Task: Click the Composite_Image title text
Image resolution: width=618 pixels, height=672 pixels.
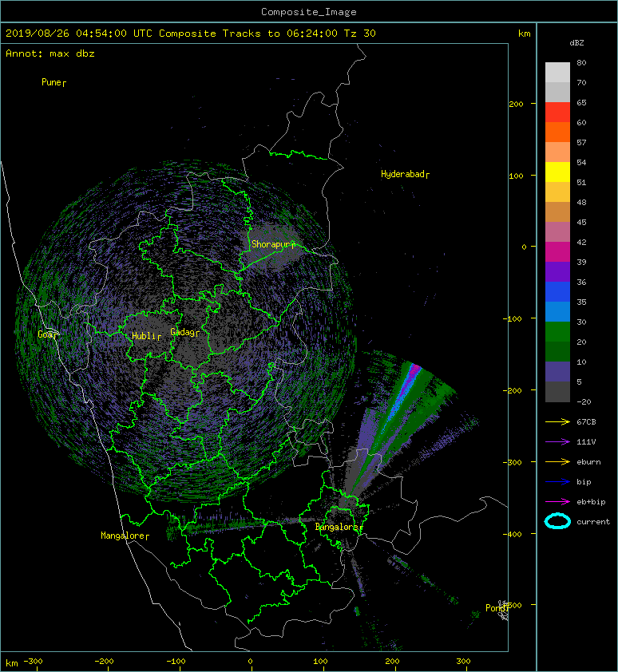Action: coord(309,12)
